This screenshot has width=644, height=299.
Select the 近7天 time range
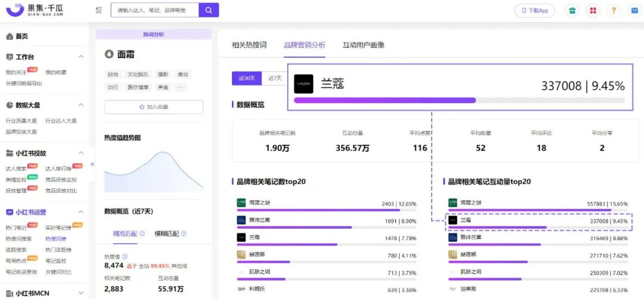(275, 78)
